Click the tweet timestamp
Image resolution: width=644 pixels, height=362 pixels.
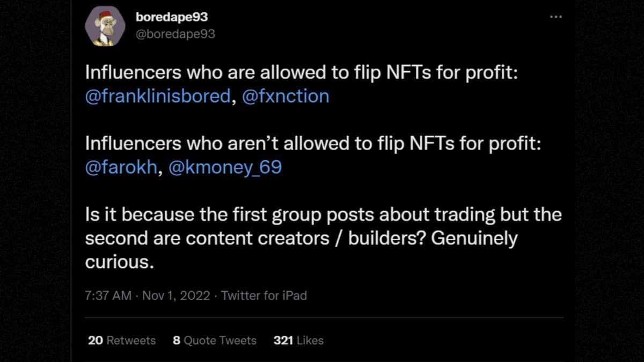pos(107,295)
